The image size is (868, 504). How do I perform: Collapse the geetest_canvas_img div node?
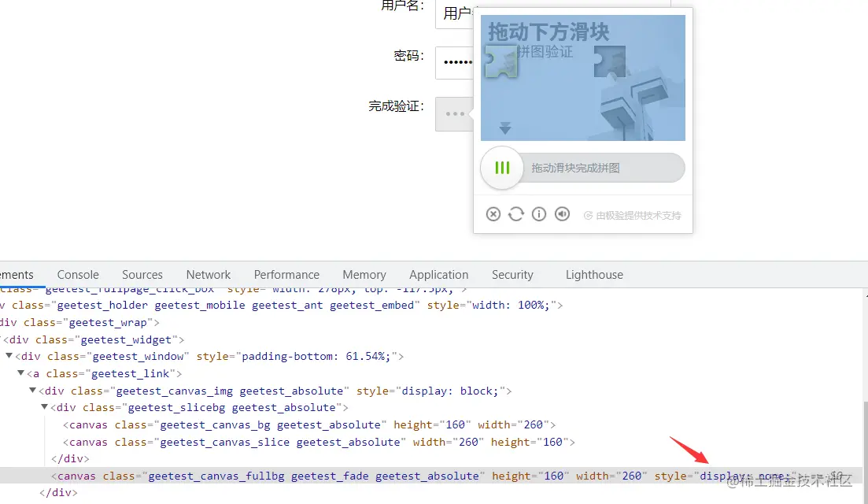(32, 390)
